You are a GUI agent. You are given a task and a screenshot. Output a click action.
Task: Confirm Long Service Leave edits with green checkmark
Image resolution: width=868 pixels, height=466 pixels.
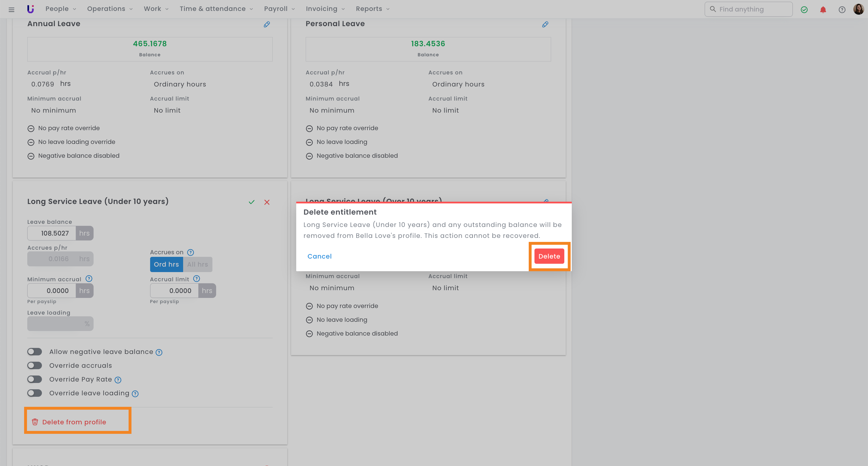(x=251, y=202)
